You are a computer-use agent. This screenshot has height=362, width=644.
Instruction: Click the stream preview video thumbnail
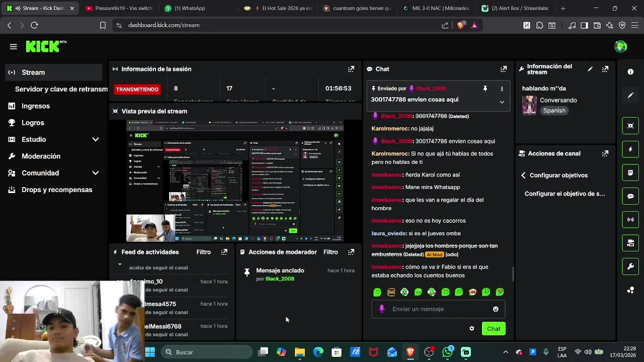pos(235,181)
